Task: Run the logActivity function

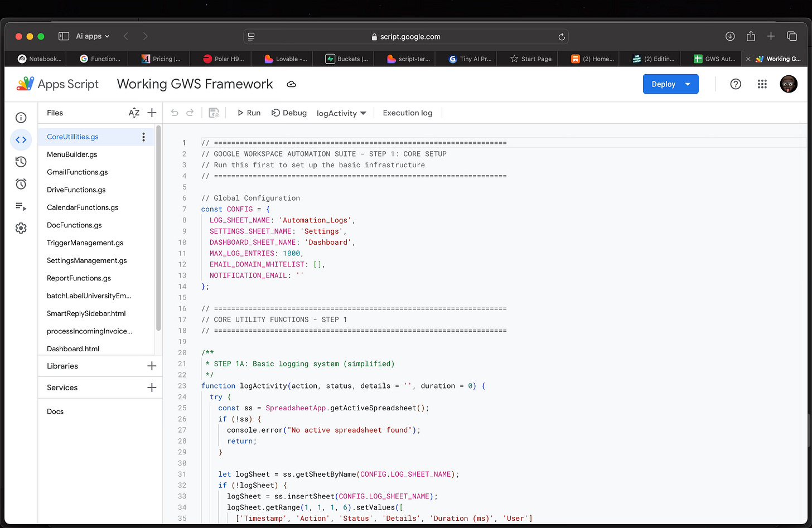Action: (248, 113)
